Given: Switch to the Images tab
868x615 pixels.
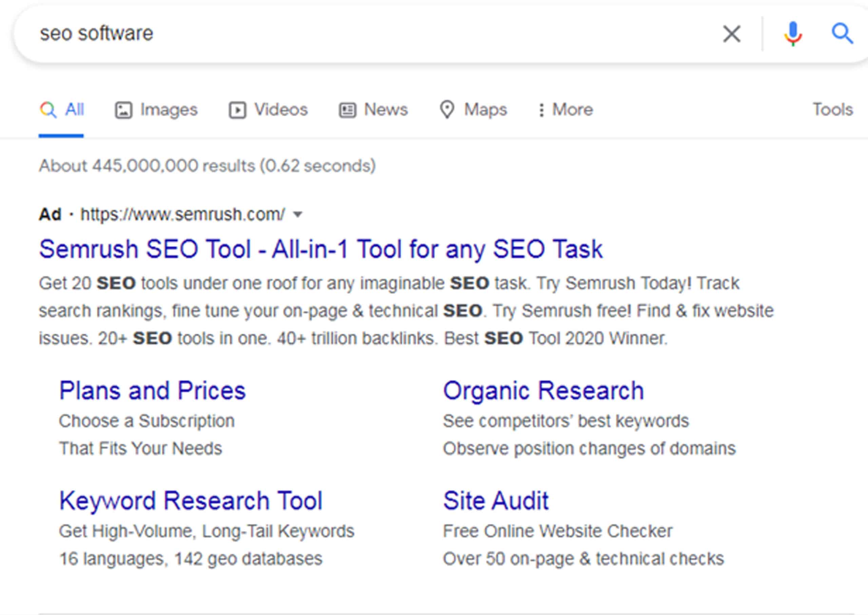Looking at the screenshot, I should point(156,110).
